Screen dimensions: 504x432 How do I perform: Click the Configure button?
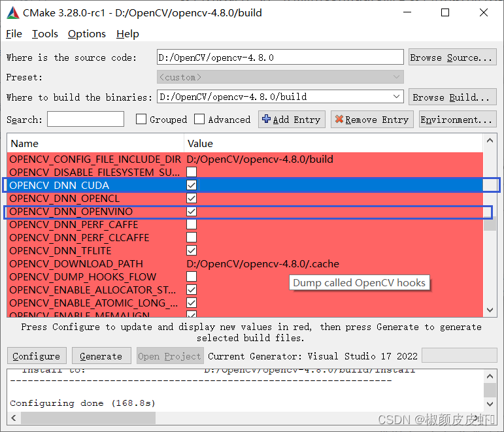tap(37, 356)
